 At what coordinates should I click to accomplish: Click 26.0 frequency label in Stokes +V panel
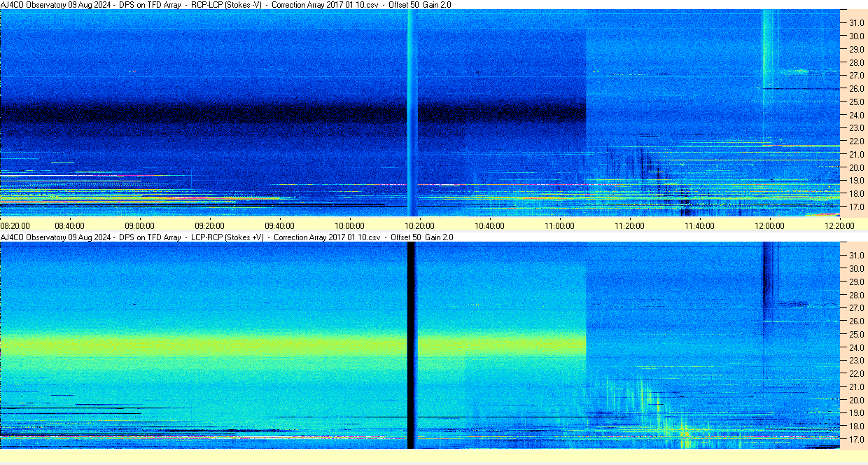tap(856, 321)
